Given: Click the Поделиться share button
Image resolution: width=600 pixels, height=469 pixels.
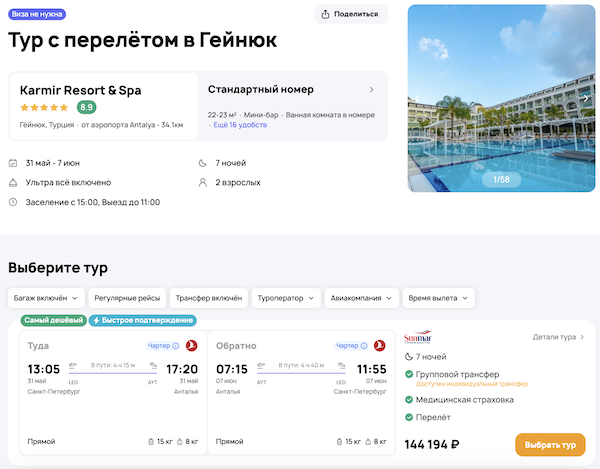Looking at the screenshot, I should point(351,14).
